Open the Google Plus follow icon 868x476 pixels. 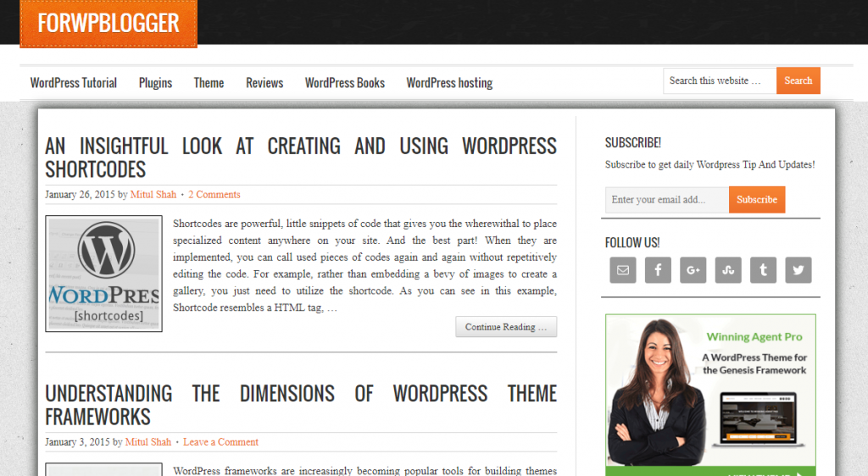tap(693, 270)
